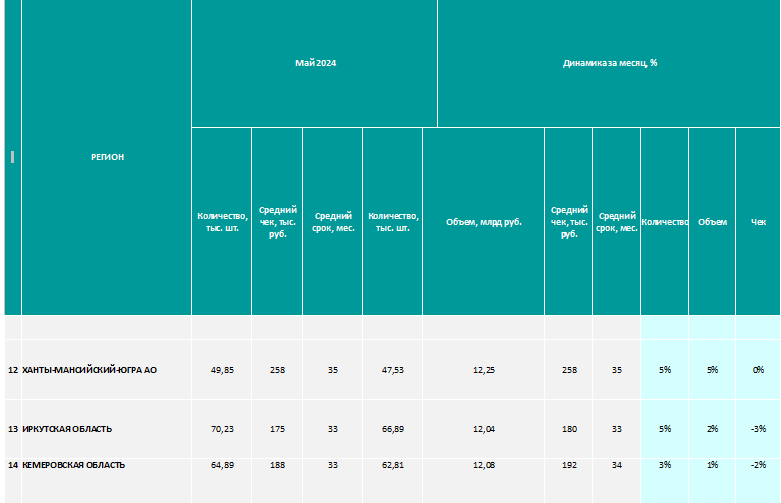This screenshot has height=503, width=781.
Task: Select the 5% cell in Иркутская область row
Action: (664, 429)
